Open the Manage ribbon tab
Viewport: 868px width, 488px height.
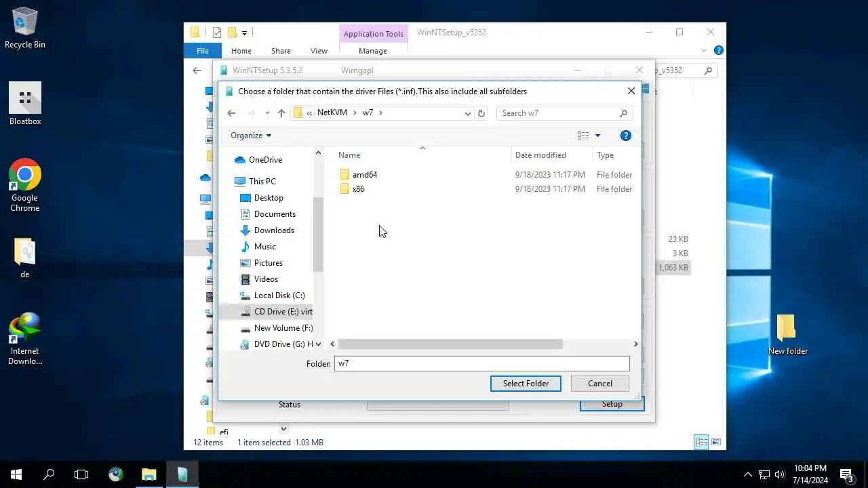point(373,51)
